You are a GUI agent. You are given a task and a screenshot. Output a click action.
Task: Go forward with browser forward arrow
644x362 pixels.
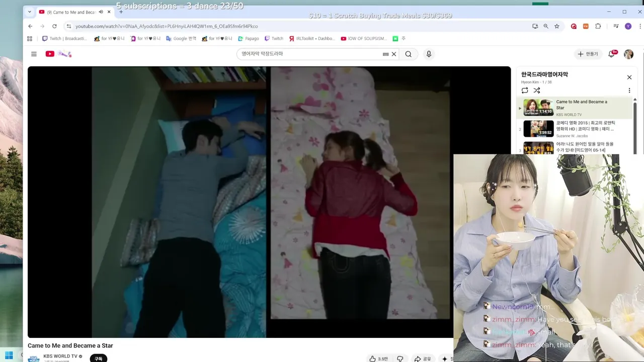tap(42, 26)
